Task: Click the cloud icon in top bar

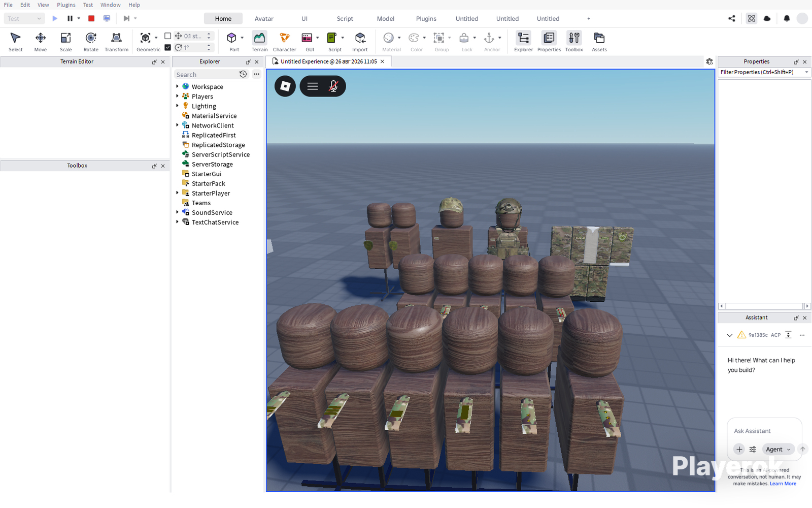Action: [767, 18]
